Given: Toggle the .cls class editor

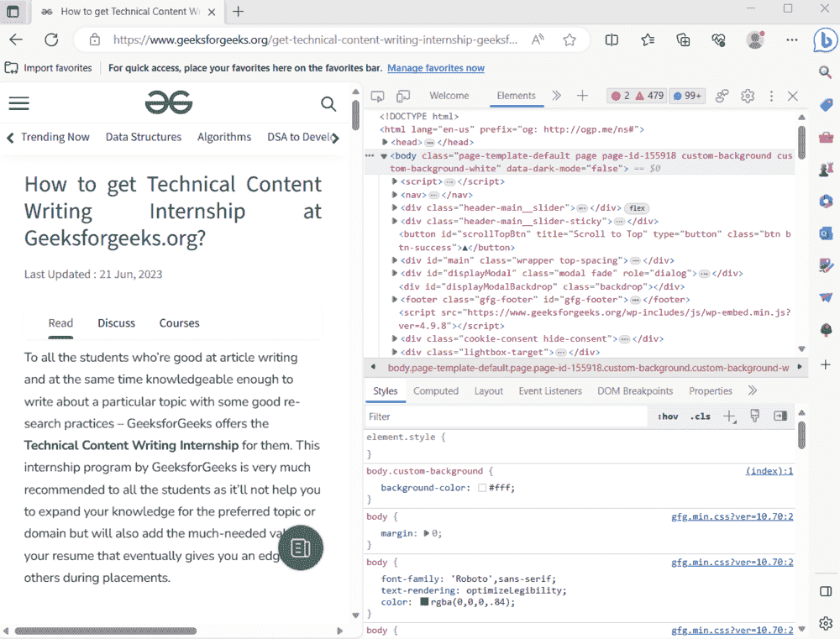Looking at the screenshot, I should coord(701,416).
